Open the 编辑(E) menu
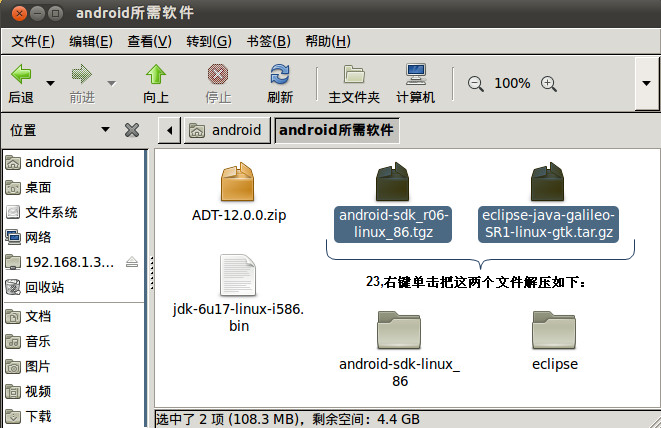Viewport: 661px width, 428px height. click(91, 41)
